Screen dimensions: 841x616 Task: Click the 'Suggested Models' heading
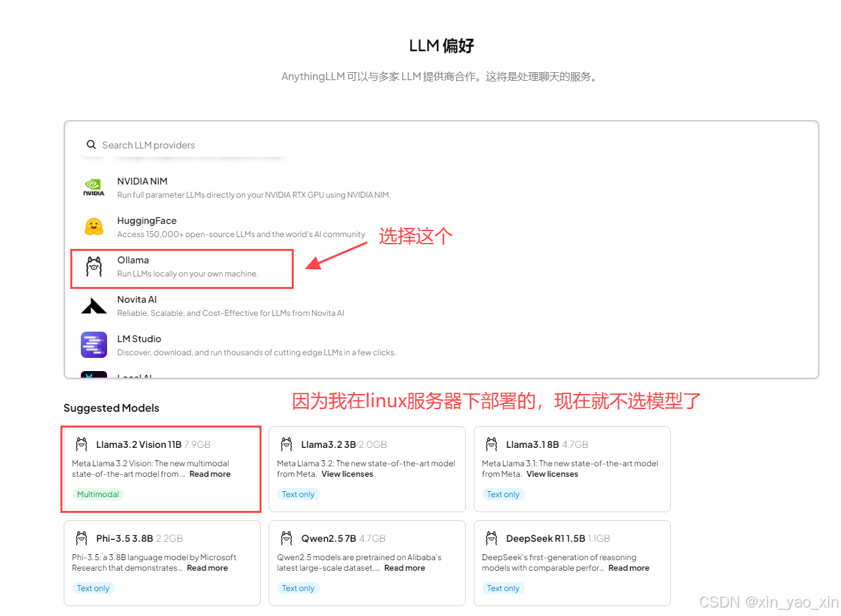point(112,408)
